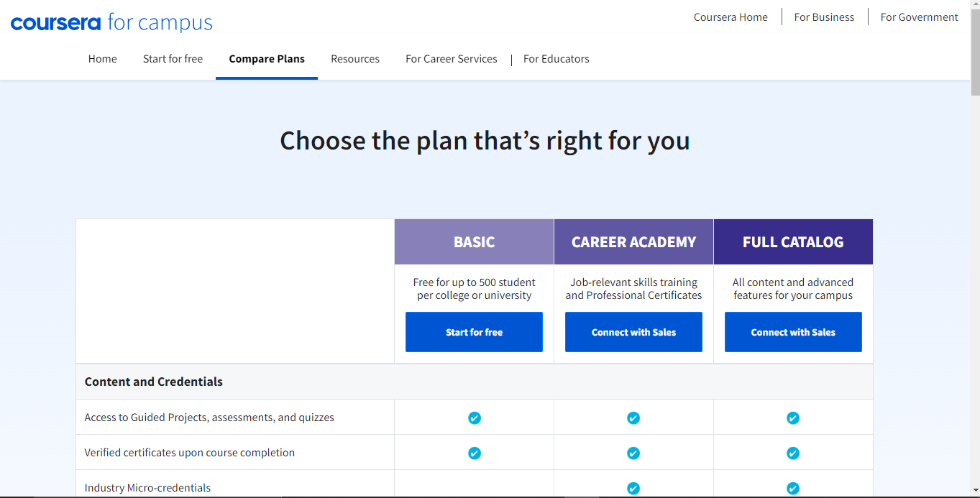
Task: Click Full Catalog checkmark for Verified certificates
Action: click(793, 453)
